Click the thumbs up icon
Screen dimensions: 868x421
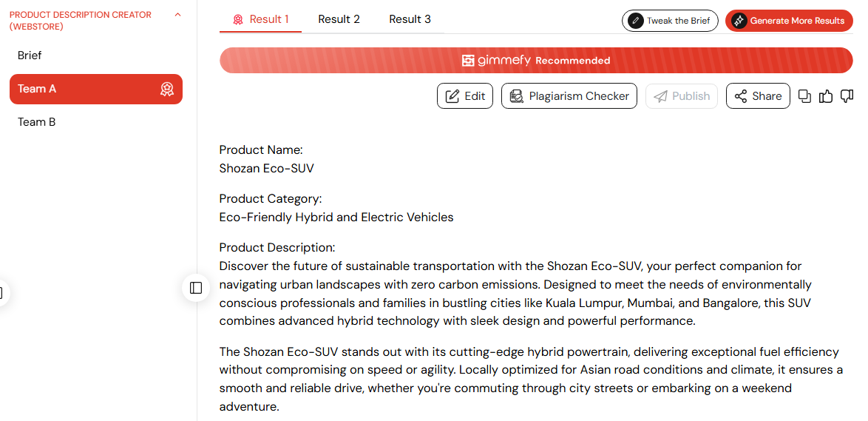826,96
